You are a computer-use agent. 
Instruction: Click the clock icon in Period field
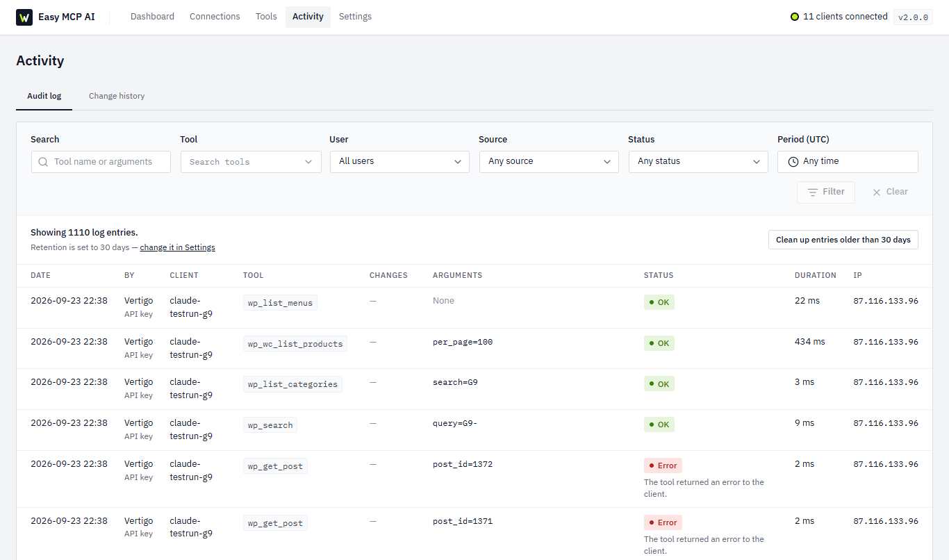(793, 161)
